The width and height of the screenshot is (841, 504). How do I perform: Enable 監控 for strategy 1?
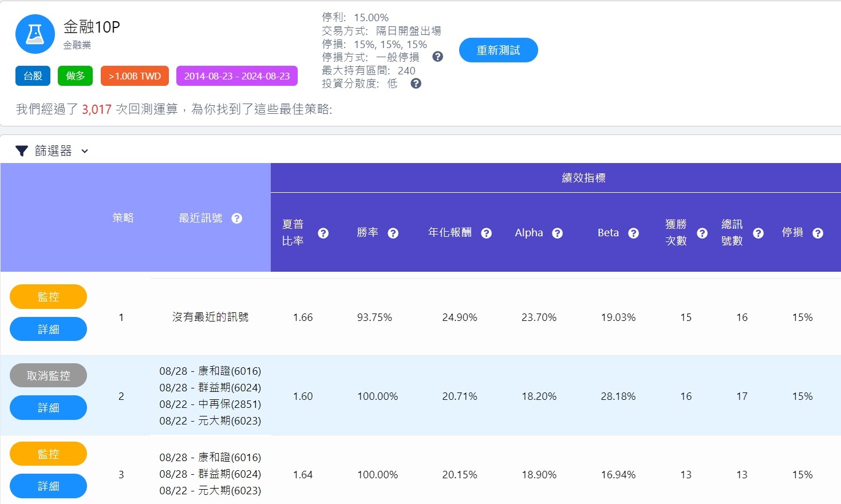click(x=48, y=297)
